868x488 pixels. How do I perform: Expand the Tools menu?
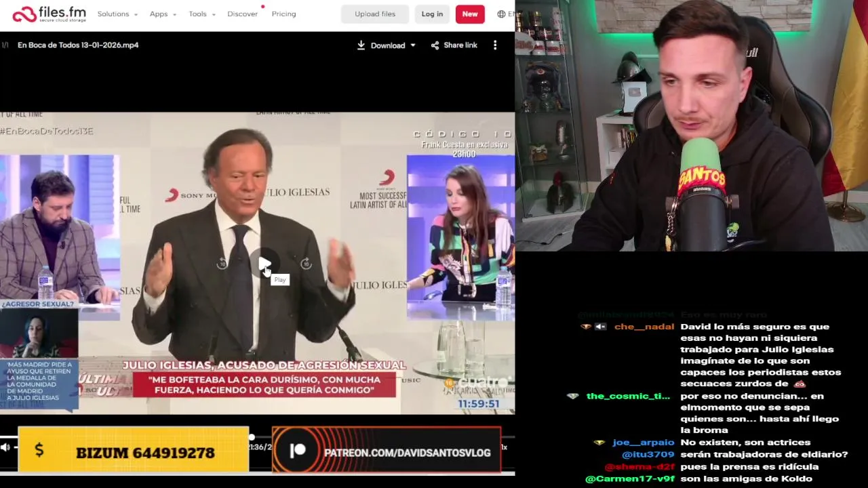[x=202, y=14]
